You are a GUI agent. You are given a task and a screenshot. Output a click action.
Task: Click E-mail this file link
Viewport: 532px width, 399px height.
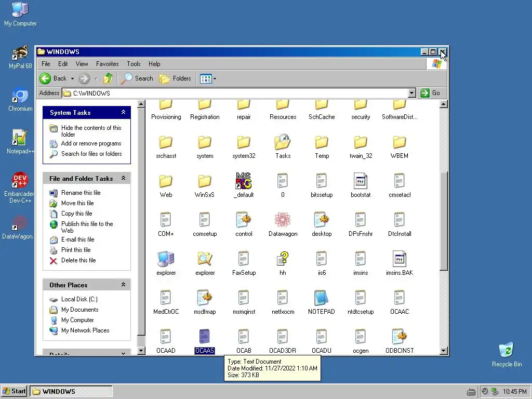(x=78, y=240)
